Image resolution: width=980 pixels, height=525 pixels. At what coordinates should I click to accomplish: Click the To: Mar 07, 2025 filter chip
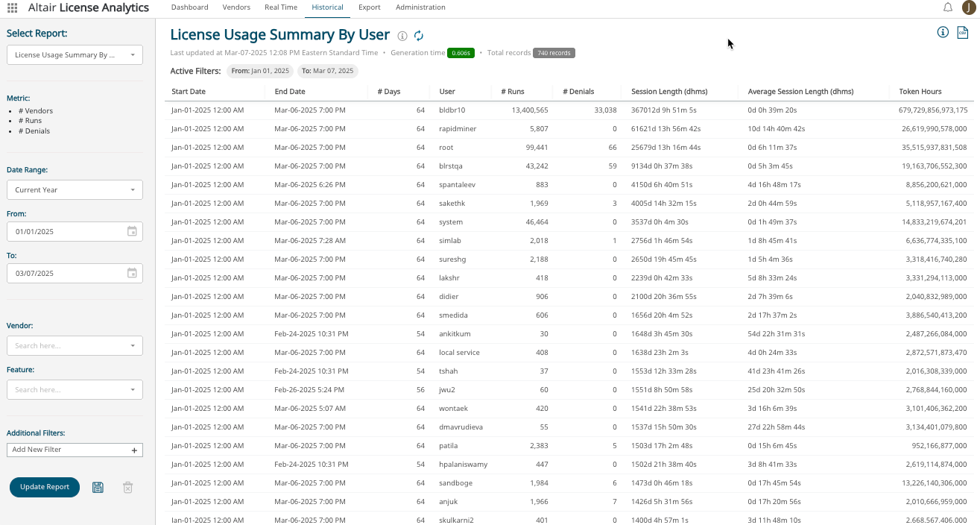click(328, 71)
